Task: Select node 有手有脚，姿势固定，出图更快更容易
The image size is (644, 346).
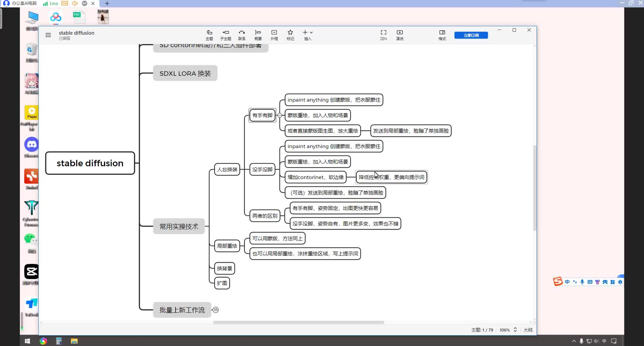Action: click(335, 208)
